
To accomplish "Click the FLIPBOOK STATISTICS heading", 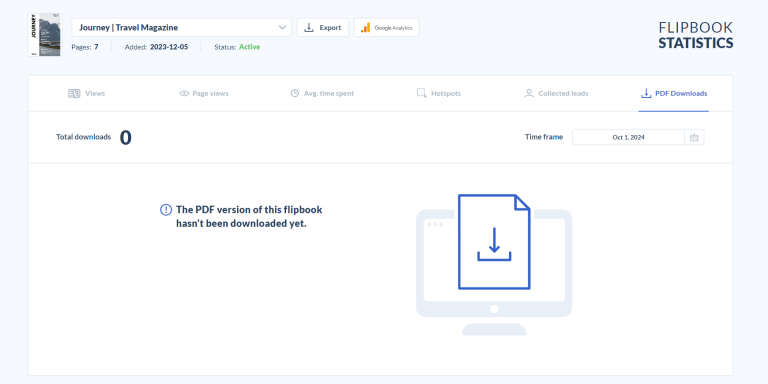I will click(696, 35).
